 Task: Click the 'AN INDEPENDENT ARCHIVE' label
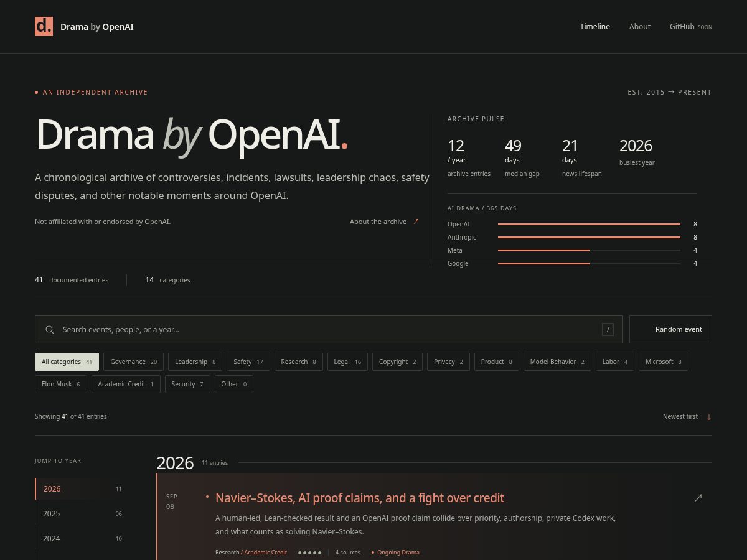pos(95,92)
